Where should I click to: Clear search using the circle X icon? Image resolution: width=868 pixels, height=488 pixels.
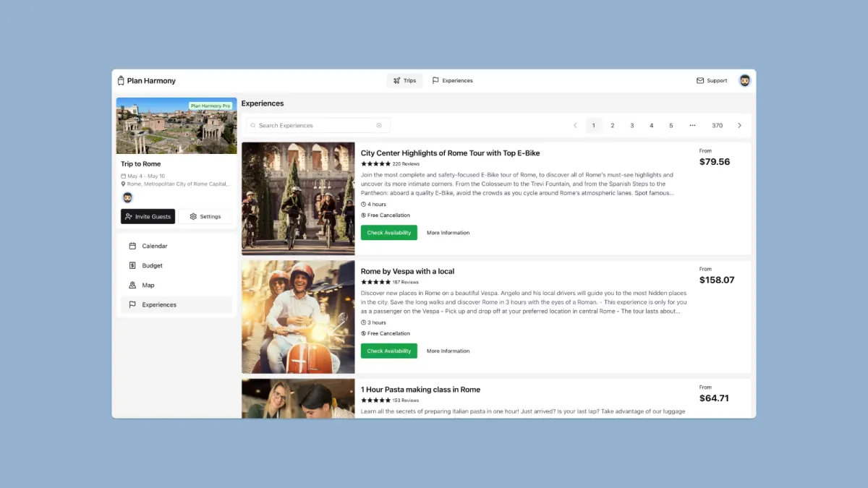(x=379, y=125)
